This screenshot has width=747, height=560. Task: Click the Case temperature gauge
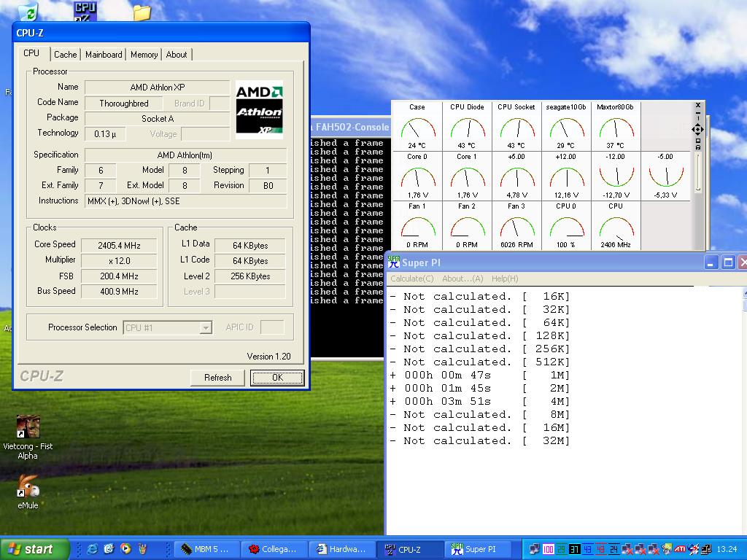pos(417,126)
